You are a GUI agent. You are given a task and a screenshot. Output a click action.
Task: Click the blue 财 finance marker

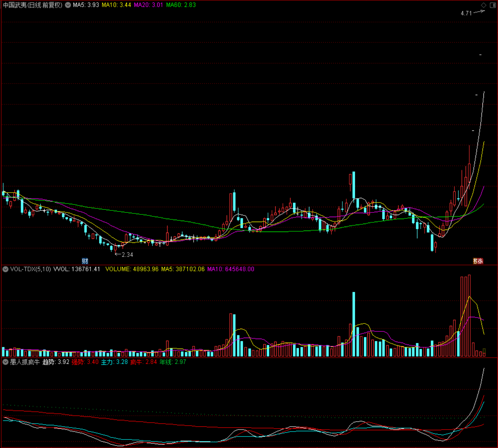85,261
